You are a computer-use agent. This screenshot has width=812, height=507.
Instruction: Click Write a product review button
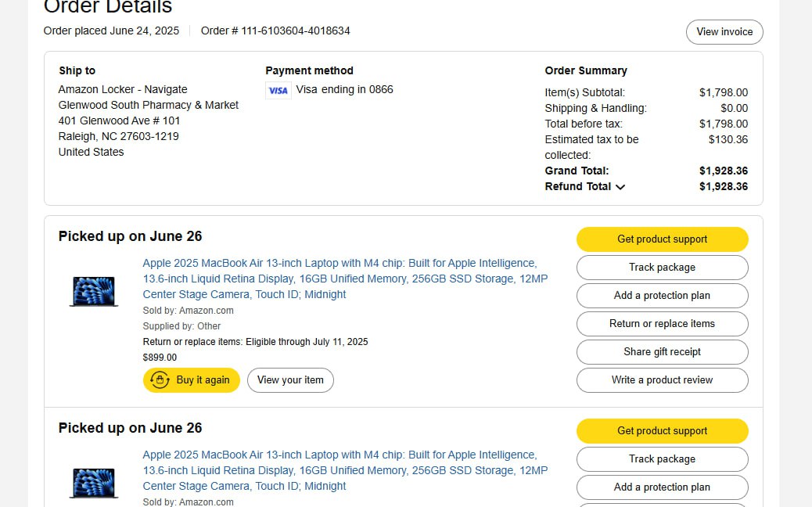pos(662,380)
